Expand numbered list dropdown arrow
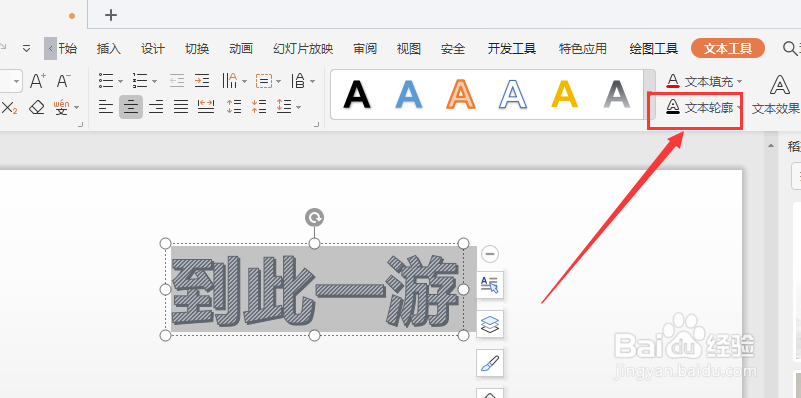 pos(154,81)
